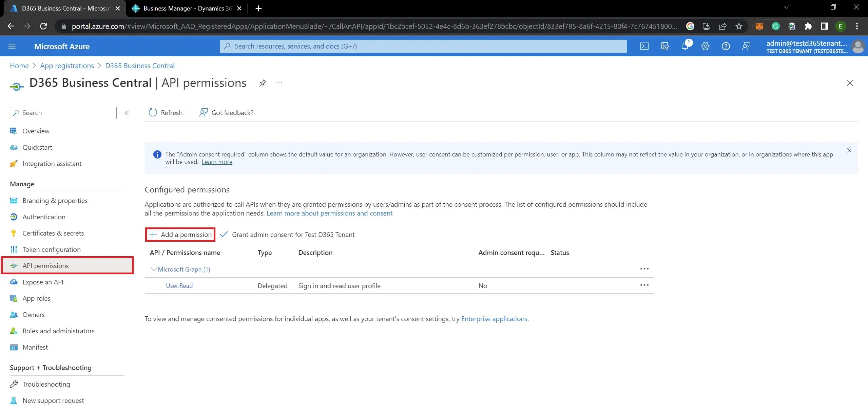The height and width of the screenshot is (409, 868).
Task: Open more options for User.Read row
Action: tap(644, 285)
